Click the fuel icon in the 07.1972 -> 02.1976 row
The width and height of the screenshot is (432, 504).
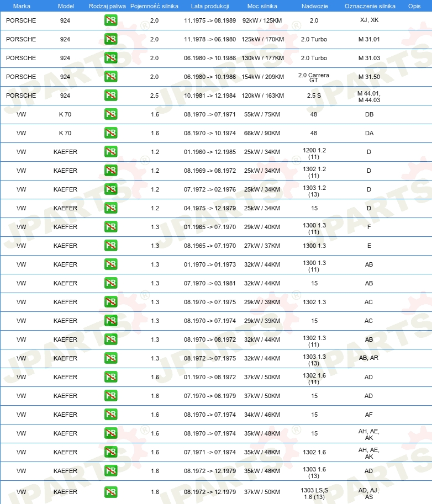[110, 189]
